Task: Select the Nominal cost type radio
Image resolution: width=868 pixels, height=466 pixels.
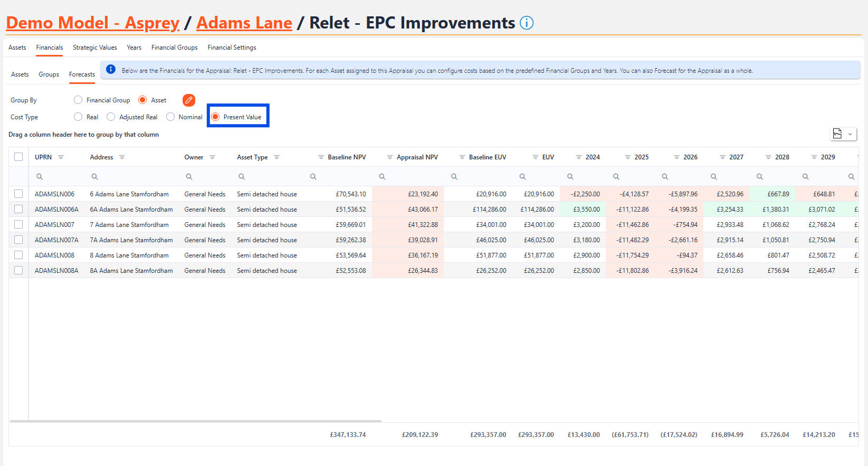Action: 170,117
